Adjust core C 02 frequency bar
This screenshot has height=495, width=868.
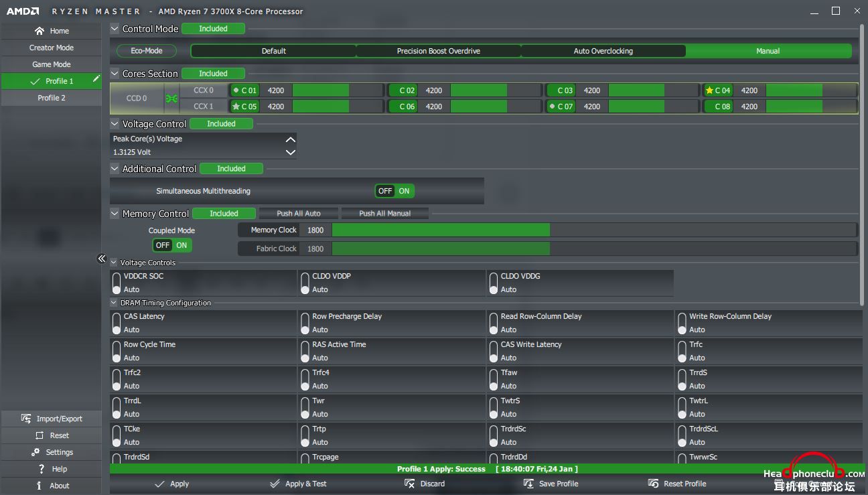pyautogui.click(x=496, y=90)
